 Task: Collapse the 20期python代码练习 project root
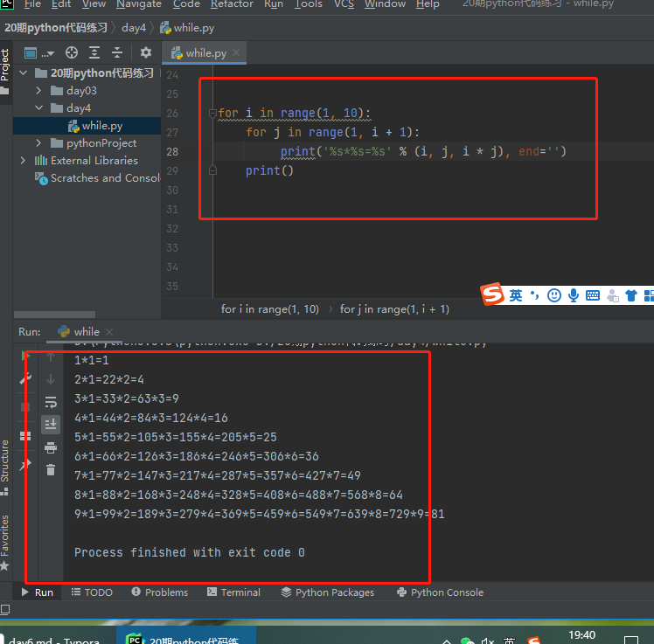click(x=24, y=73)
